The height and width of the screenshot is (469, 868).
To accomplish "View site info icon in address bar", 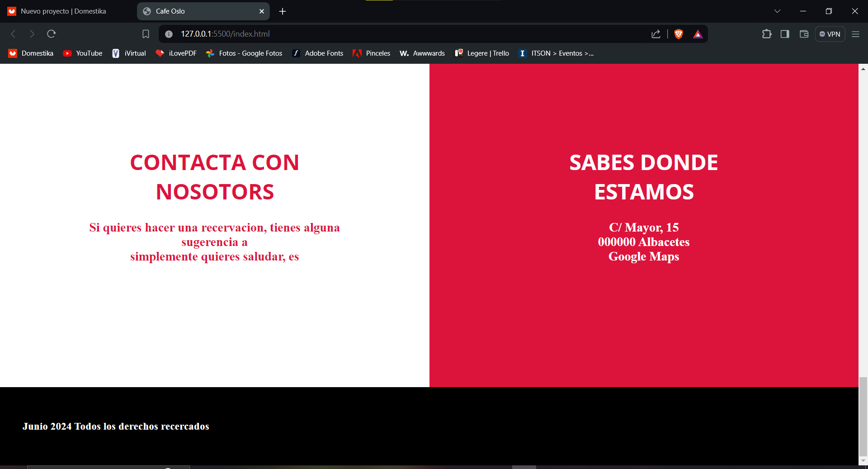I will (x=169, y=34).
